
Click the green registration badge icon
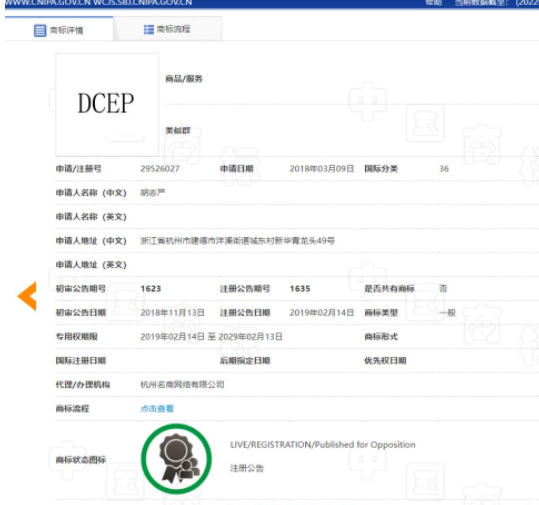[x=176, y=459]
